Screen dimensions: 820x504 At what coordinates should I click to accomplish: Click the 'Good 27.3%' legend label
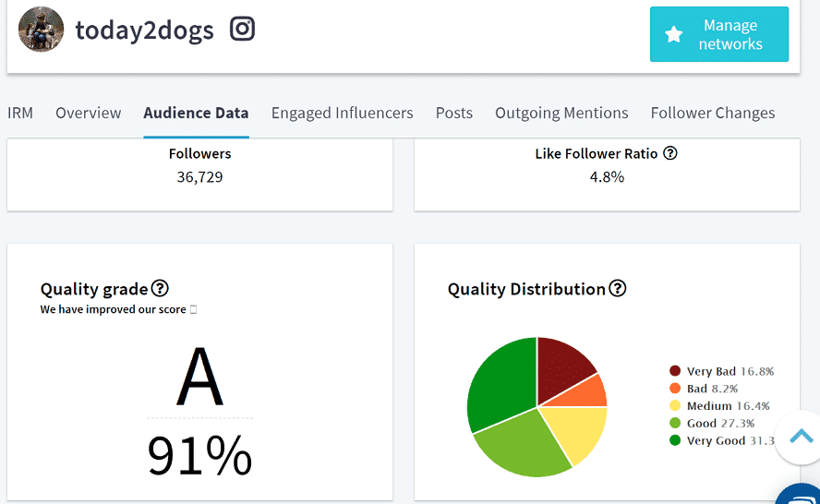click(720, 423)
